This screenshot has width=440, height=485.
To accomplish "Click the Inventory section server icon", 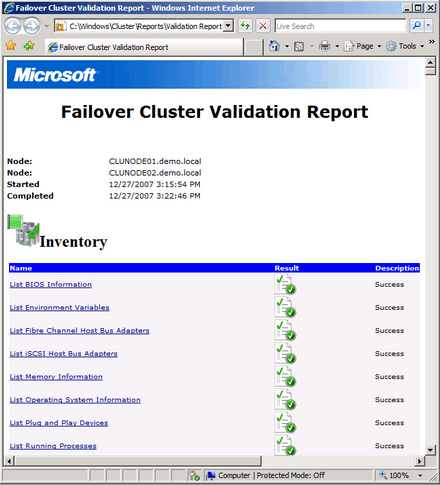I will (23, 230).
